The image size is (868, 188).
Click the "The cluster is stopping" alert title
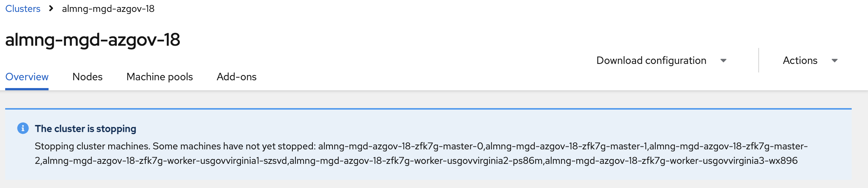(x=85, y=129)
